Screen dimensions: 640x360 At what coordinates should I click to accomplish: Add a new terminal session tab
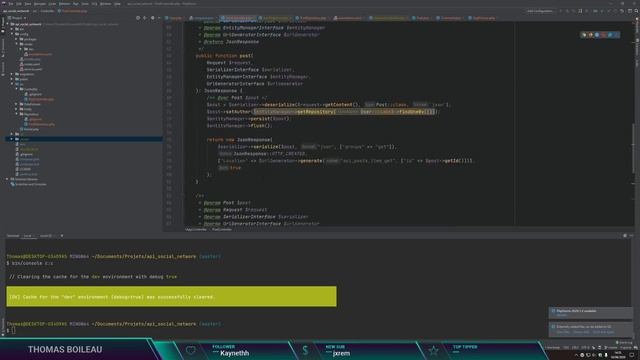pos(62,236)
